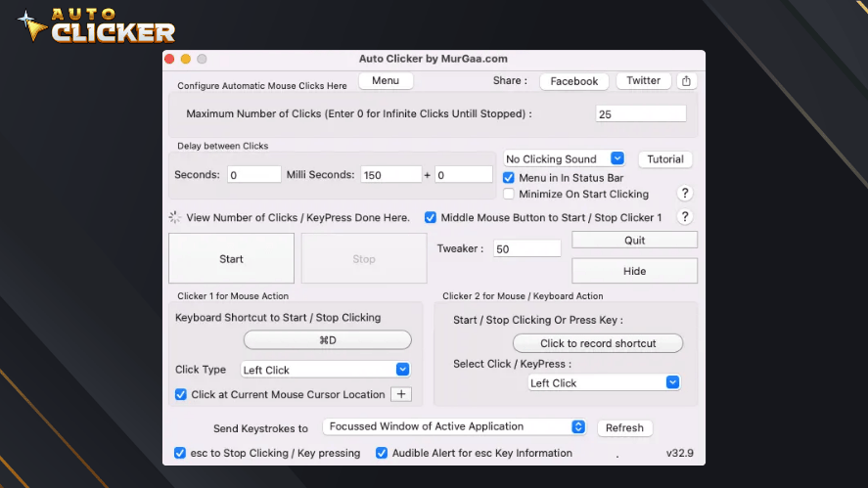Click the Tweaker value field
The image size is (868, 488).
coord(527,249)
